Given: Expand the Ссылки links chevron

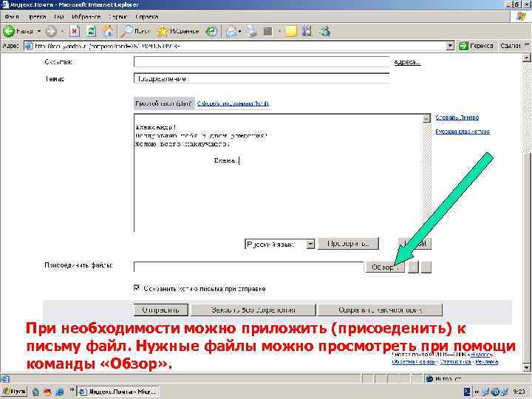Looking at the screenshot, I should pyautogui.click(x=526, y=45).
